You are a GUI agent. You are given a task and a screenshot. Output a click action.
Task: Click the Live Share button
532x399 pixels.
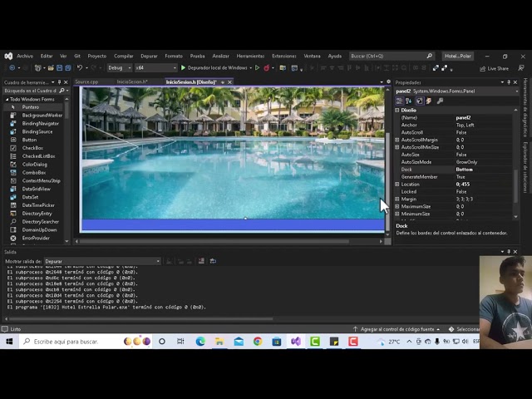(495, 68)
